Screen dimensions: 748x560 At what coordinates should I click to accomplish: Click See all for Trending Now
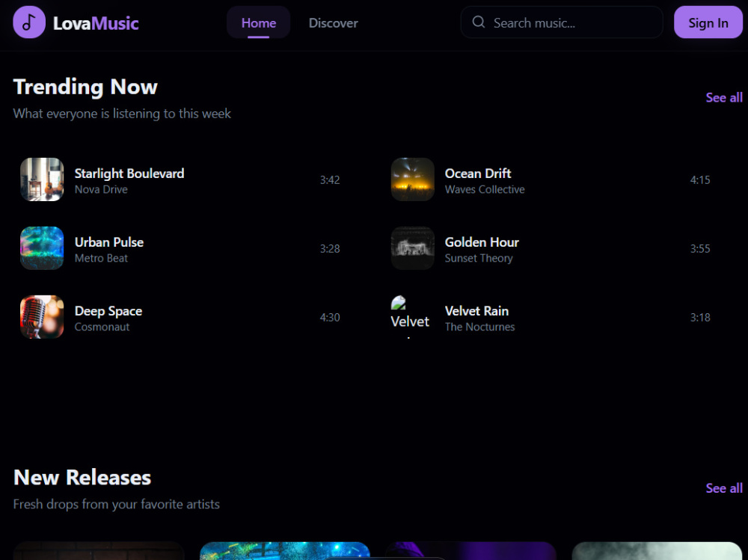[x=723, y=97]
